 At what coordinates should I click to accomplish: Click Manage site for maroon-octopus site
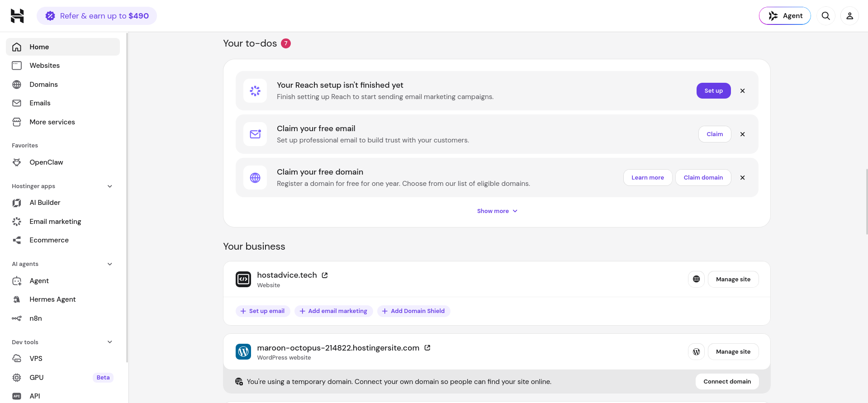[x=733, y=352]
